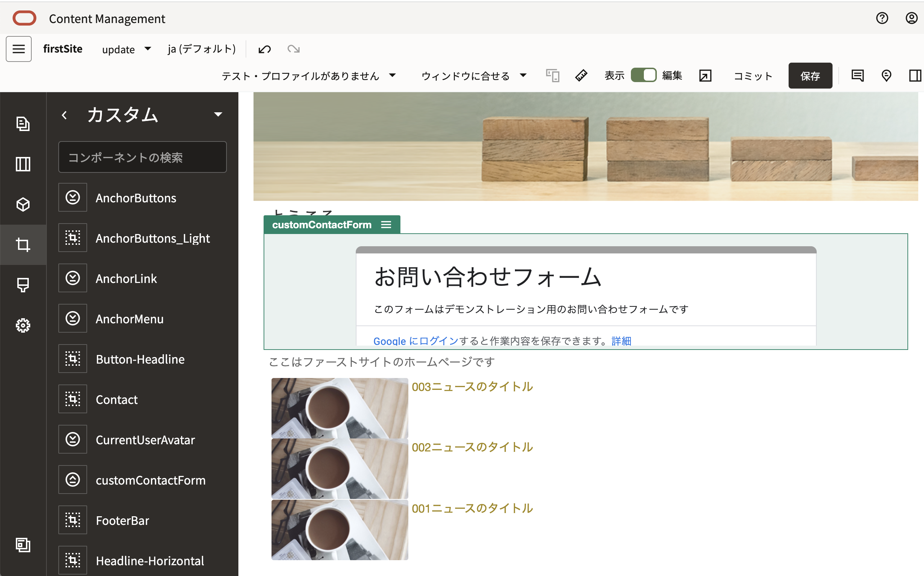Toggle the hamburger navigation menu
Viewport: 924px width, 576px height.
(19, 49)
